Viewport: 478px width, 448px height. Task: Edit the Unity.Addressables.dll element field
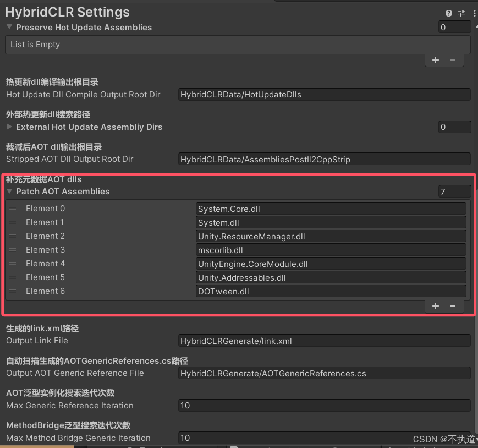click(x=331, y=277)
